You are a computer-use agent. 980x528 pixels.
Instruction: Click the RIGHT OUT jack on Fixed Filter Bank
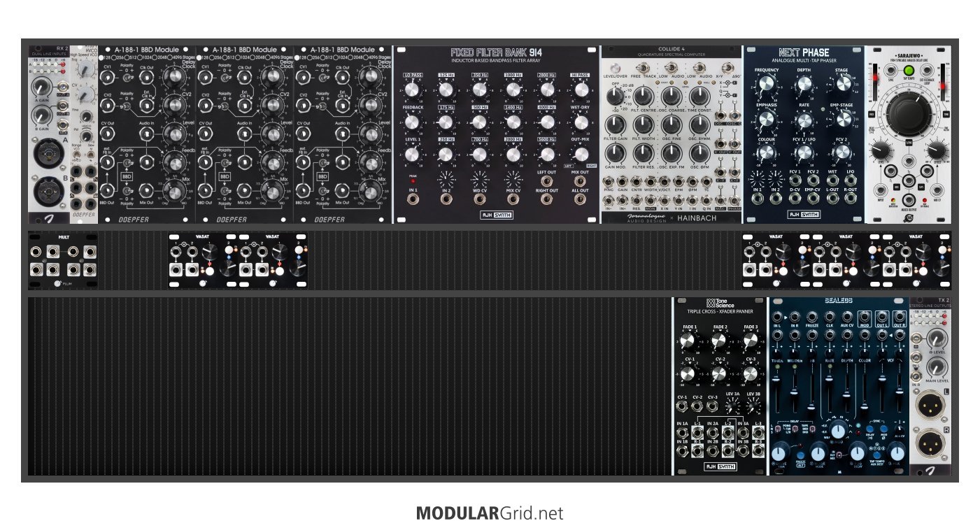point(547,199)
